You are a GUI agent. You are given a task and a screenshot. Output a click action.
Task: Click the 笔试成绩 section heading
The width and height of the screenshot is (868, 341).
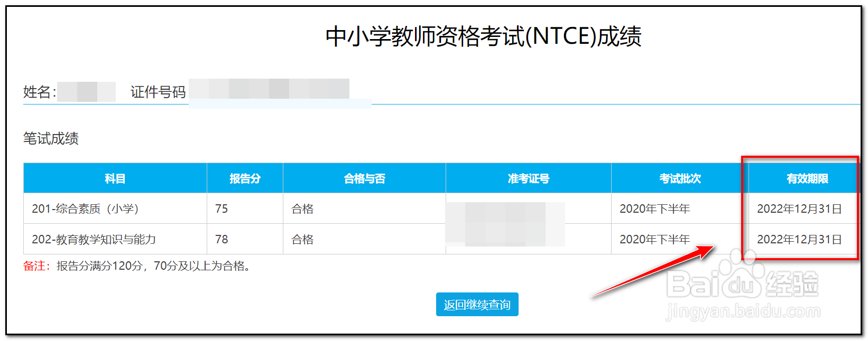pyautogui.click(x=51, y=138)
